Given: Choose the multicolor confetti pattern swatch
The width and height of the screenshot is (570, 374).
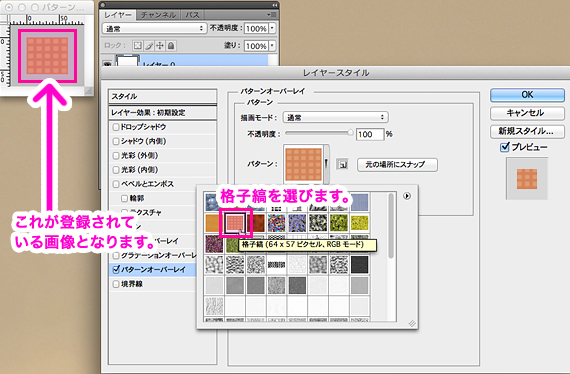Looking at the screenshot, I should [276, 223].
